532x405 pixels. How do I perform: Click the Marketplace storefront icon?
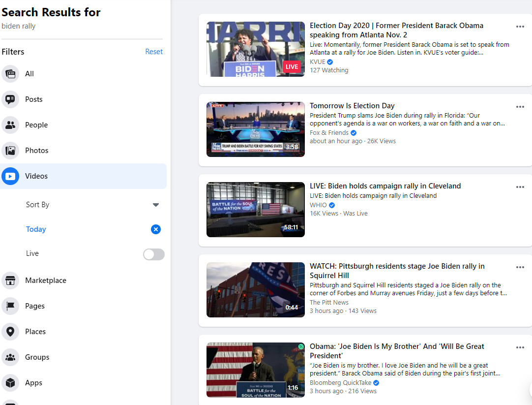click(10, 280)
